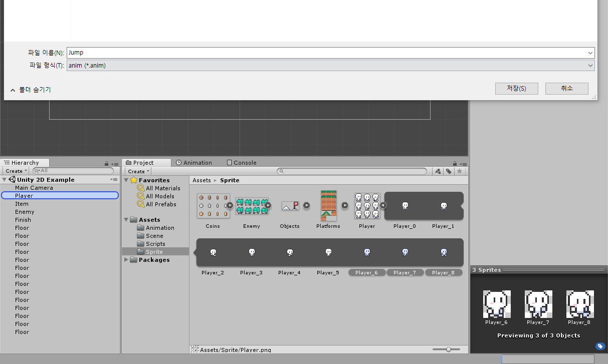The width and height of the screenshot is (608, 364).
Task: Select the Enemy sprite sheet thumbnail
Action: (252, 206)
